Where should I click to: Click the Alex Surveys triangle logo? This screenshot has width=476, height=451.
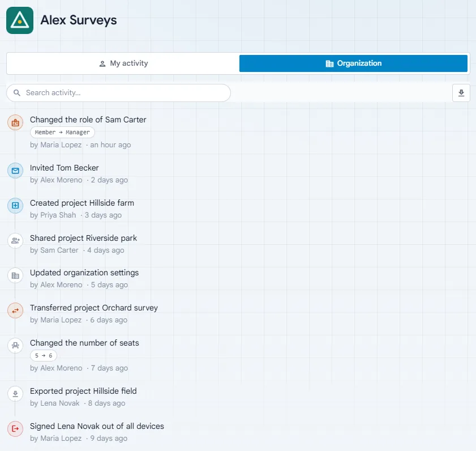pyautogui.click(x=20, y=20)
